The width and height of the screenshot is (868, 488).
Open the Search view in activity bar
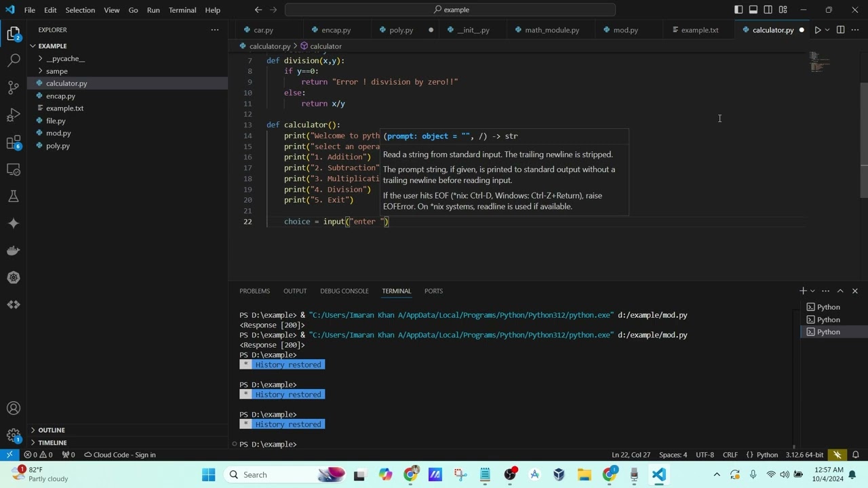14,60
